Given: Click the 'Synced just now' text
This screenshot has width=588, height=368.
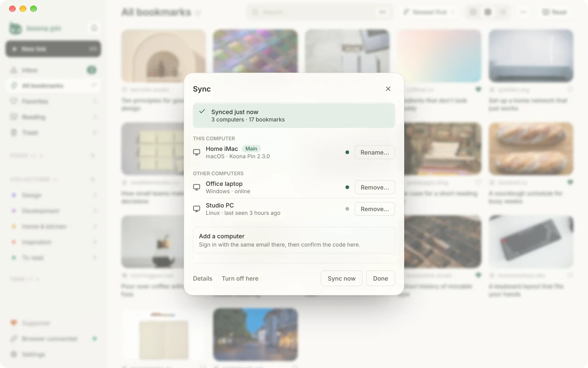Looking at the screenshot, I should pyautogui.click(x=235, y=112).
